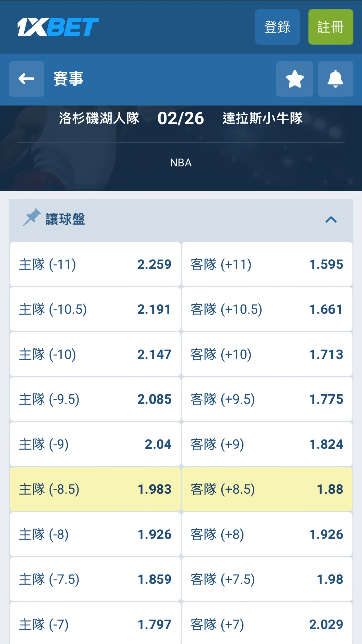Choose 客隊 (+9) odds 1.824
362x644 pixels.
point(267,444)
